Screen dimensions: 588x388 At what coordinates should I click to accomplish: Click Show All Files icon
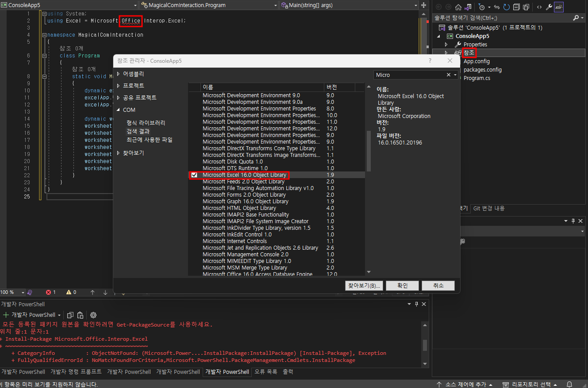[526, 7]
